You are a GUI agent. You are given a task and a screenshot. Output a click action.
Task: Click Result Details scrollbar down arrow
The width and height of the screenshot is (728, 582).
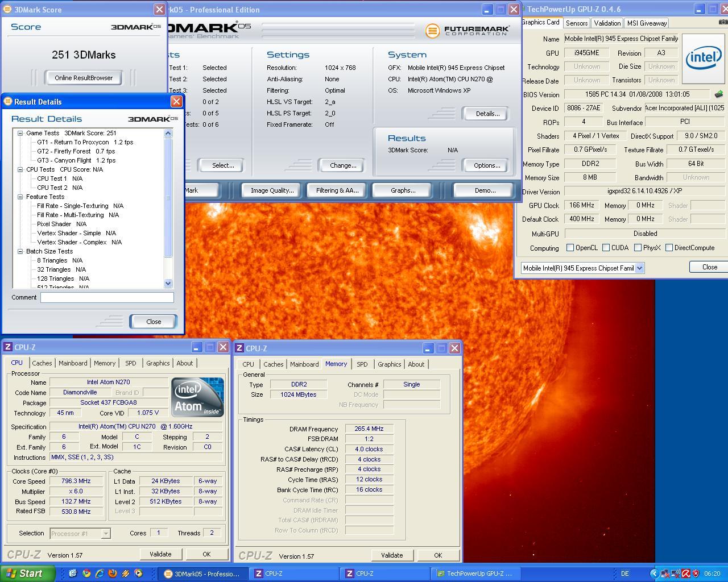coord(168,283)
